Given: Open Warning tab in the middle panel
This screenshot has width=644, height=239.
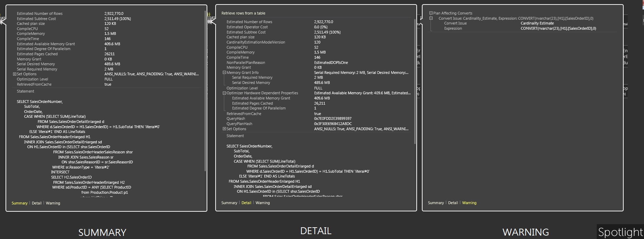Looking at the screenshot, I should [262, 203].
